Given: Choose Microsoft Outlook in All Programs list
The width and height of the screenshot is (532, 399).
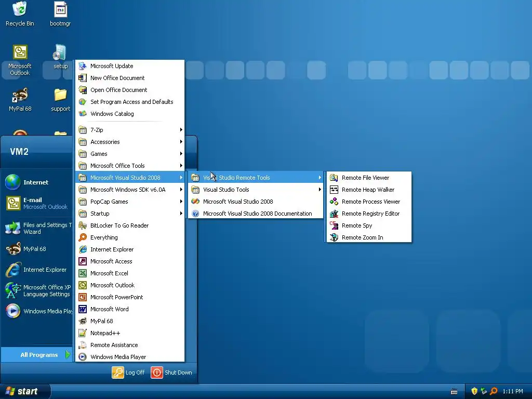Looking at the screenshot, I should [x=130, y=285].
